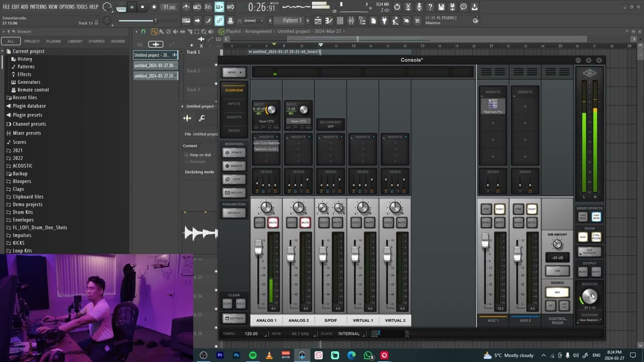Open the TOOLS menu
Image resolution: width=644 pixels, height=362 pixels.
coord(82,7)
